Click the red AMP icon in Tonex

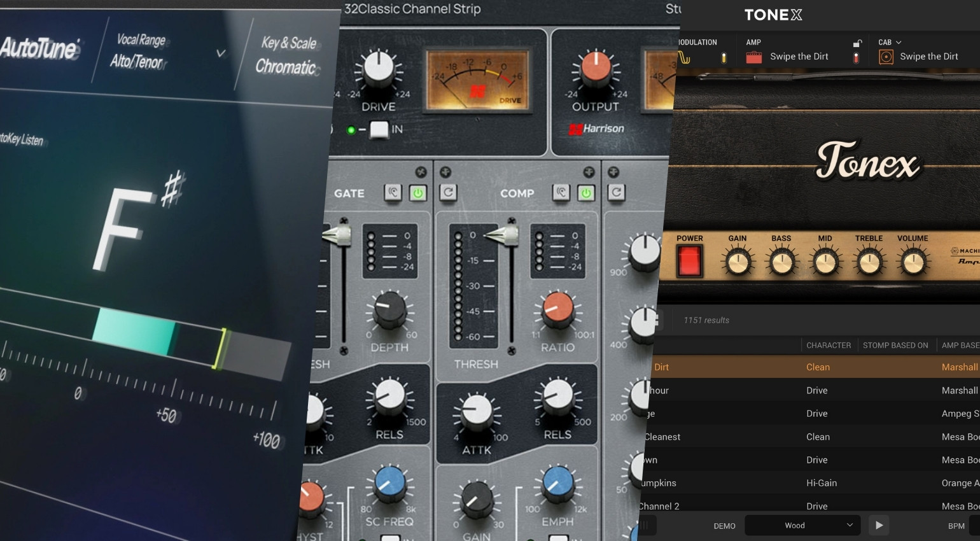coord(754,57)
